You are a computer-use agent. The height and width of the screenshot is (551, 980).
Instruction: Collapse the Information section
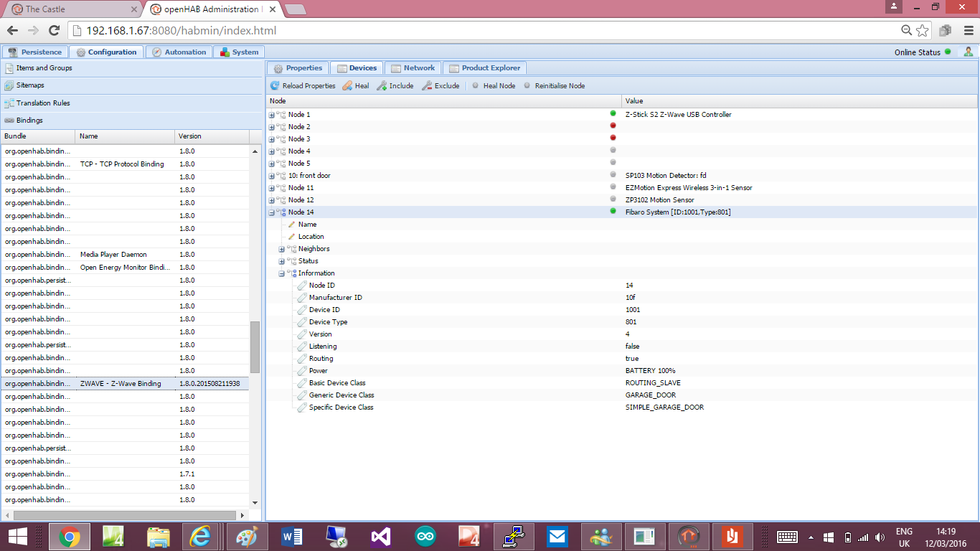click(282, 273)
